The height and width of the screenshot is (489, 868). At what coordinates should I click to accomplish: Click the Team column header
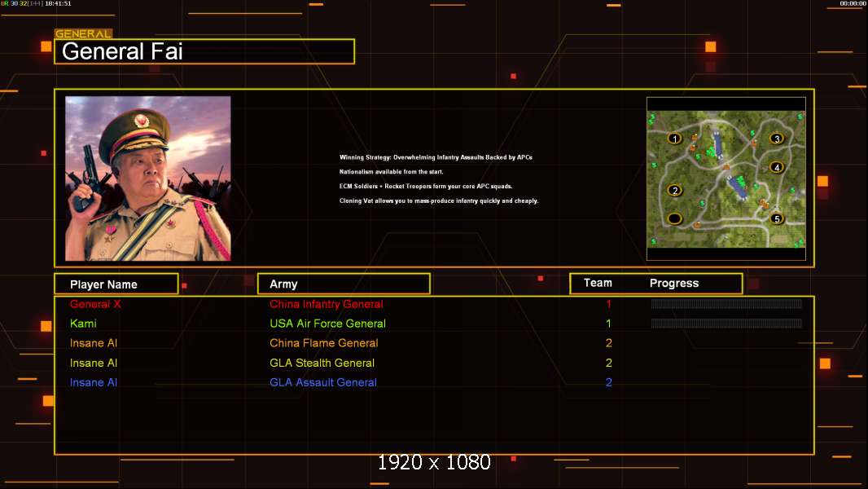point(598,283)
